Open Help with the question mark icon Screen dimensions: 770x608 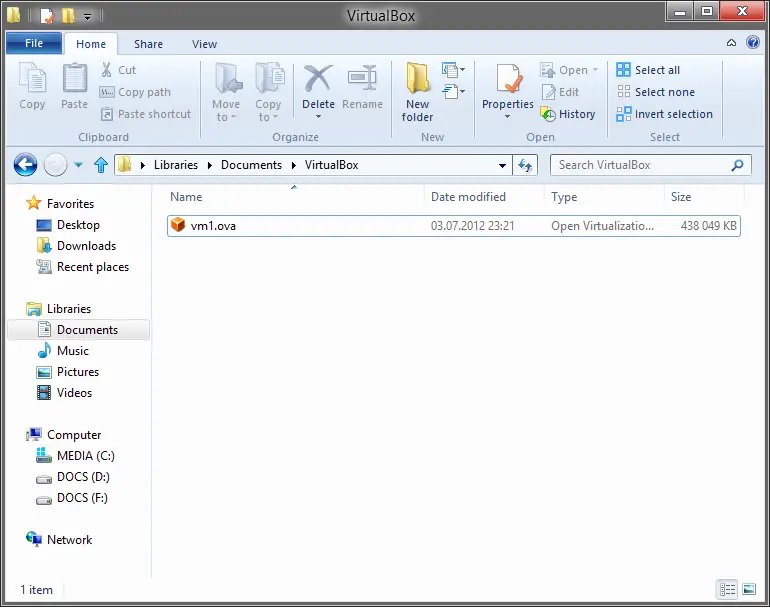[752, 42]
